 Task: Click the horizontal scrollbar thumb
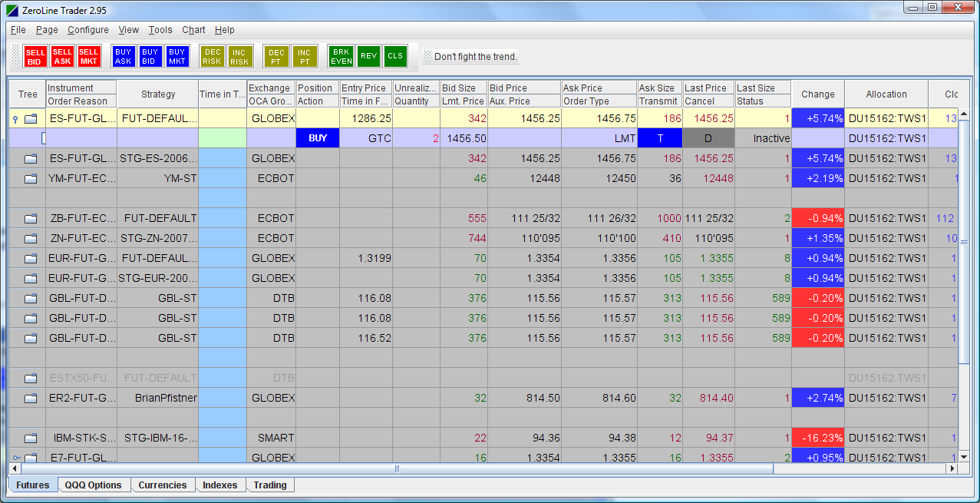398,468
